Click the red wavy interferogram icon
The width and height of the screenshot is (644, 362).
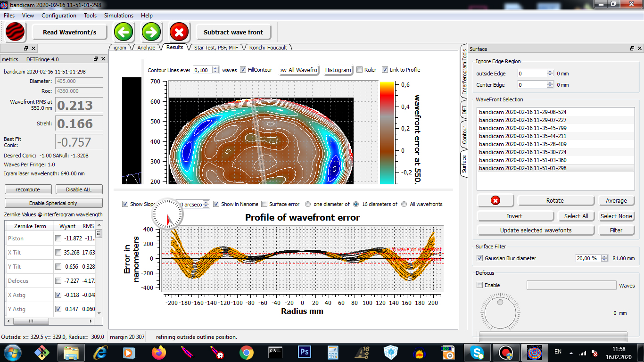(x=16, y=32)
